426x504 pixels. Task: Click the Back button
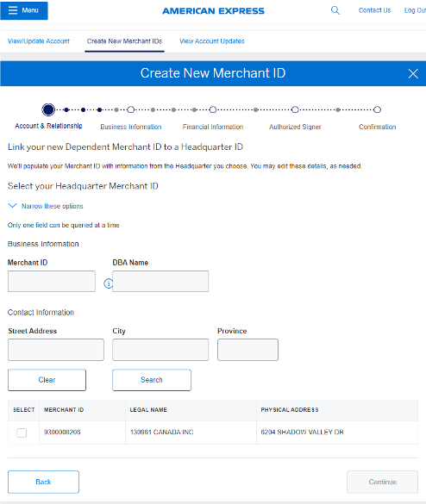(x=43, y=482)
